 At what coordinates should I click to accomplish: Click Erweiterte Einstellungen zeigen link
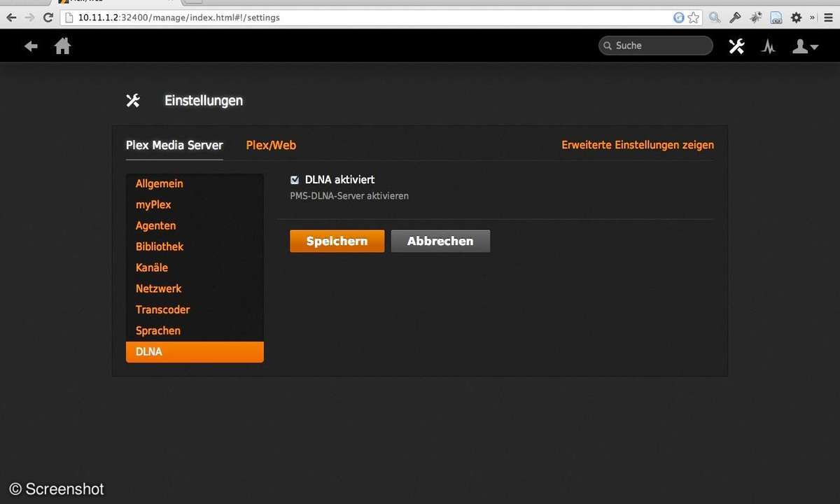pos(638,146)
